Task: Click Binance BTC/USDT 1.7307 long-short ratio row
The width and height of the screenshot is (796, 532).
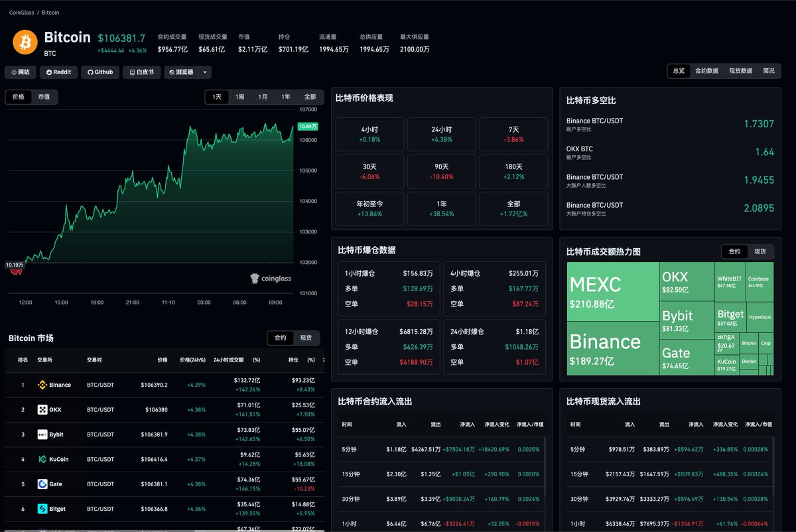Action: pyautogui.click(x=670, y=124)
